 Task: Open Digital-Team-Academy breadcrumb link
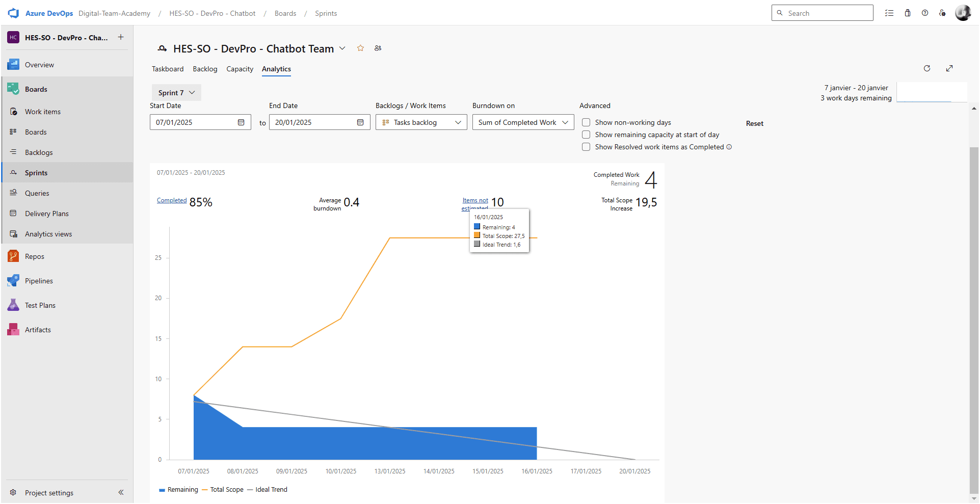[x=114, y=13]
